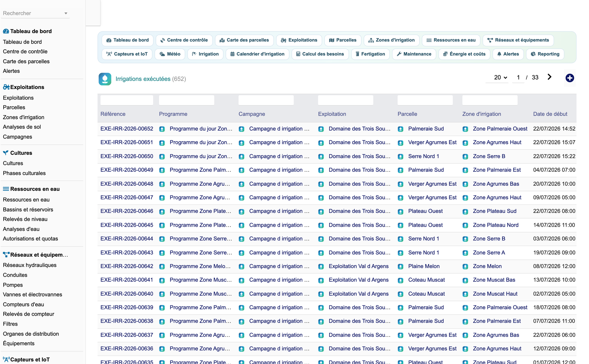The width and height of the screenshot is (589, 364).
Task: Click campagne icon in row EXE-IRR-2026-00651
Action: click(x=242, y=143)
